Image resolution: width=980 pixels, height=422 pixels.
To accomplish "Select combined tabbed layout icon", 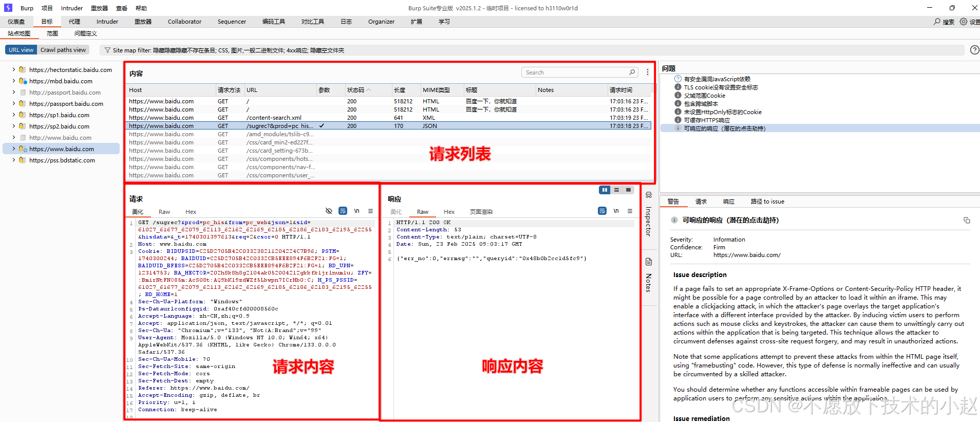I will [628, 190].
